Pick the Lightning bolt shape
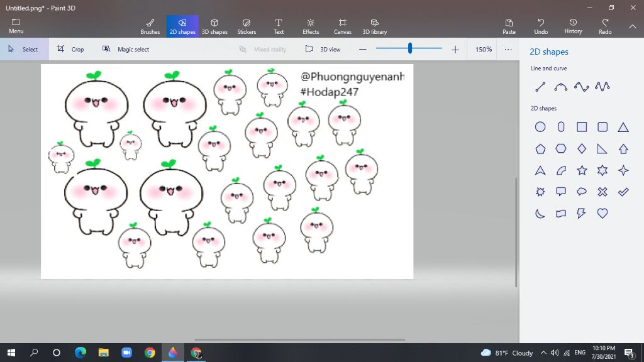 click(582, 214)
